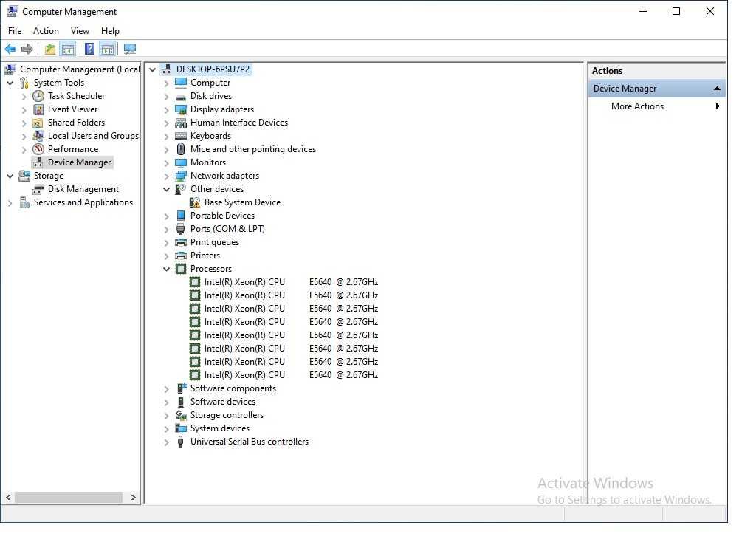The width and height of the screenshot is (756, 545).
Task: Collapse the System Tools node
Action: point(10,83)
